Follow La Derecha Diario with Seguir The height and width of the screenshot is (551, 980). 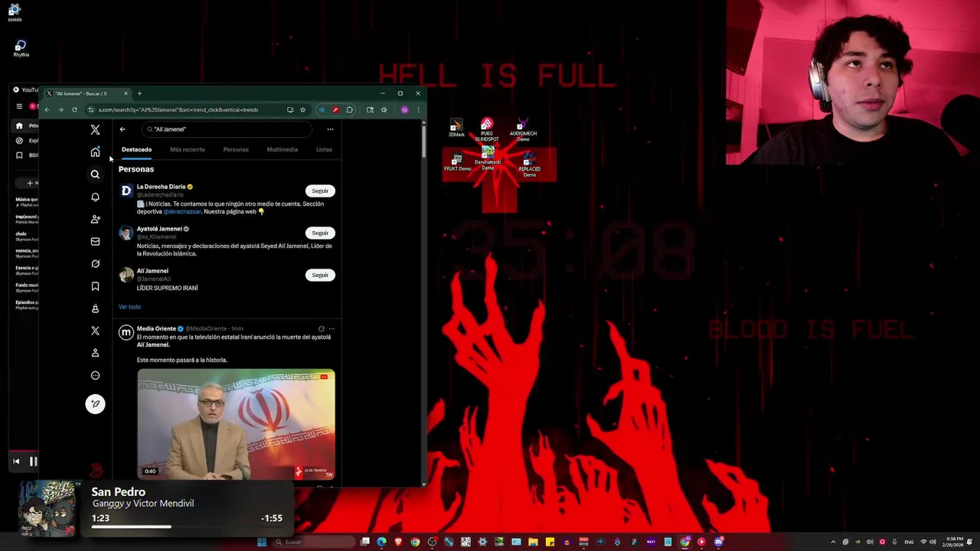coord(320,191)
